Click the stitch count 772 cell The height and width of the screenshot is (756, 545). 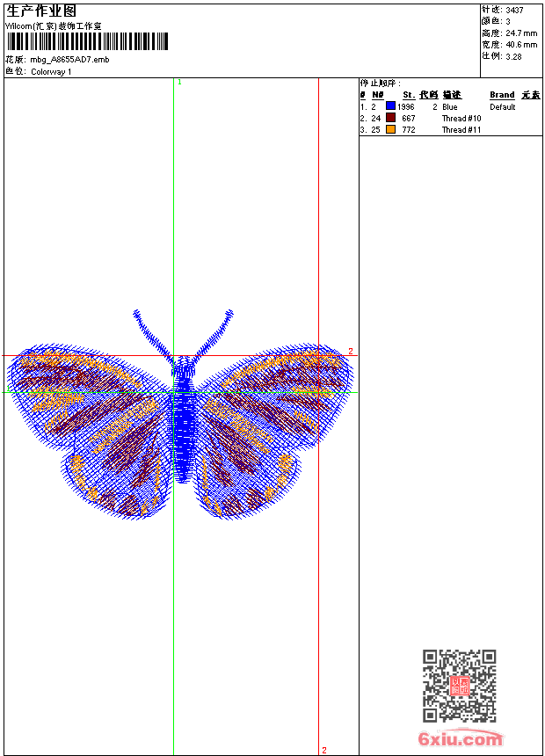pyautogui.click(x=409, y=130)
